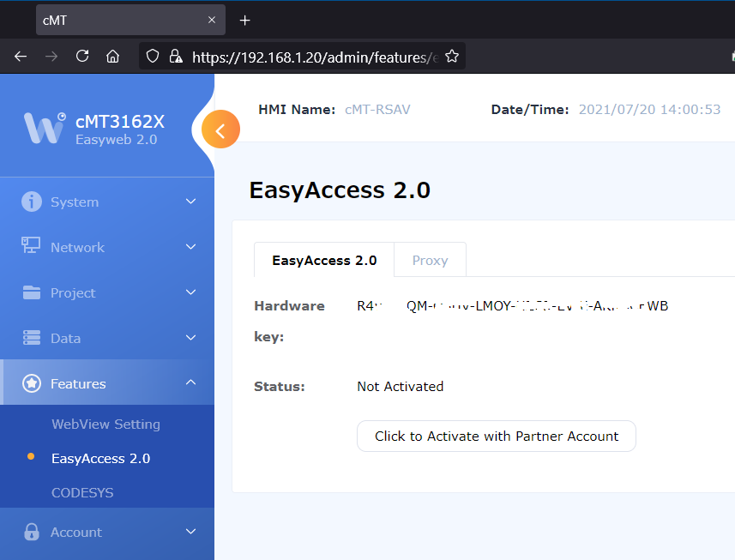Click the Data storage icon

tap(32, 338)
